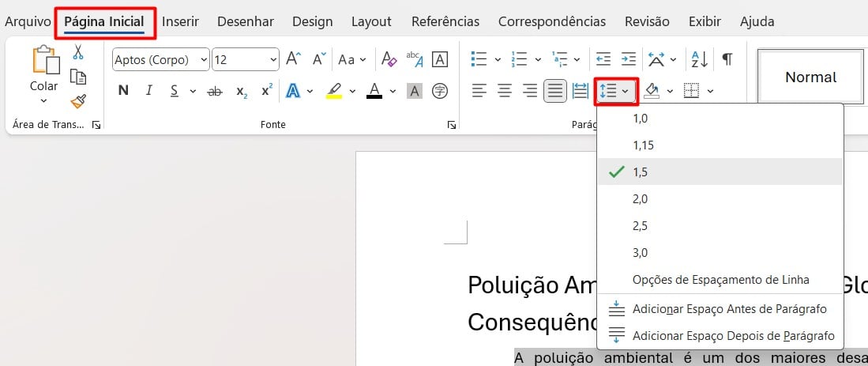Screen dimensions: 868x366
Task: Open the change case Aa dropdown
Action: pos(352,59)
